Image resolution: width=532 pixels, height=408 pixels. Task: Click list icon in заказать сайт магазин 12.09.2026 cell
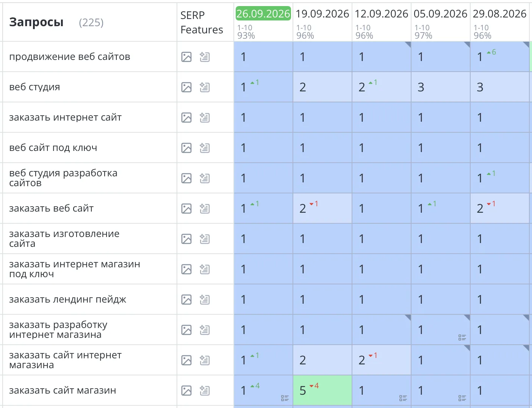(403, 398)
